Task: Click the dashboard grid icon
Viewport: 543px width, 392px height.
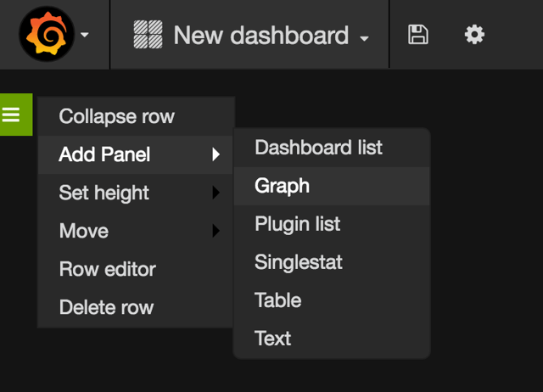Action: [148, 34]
